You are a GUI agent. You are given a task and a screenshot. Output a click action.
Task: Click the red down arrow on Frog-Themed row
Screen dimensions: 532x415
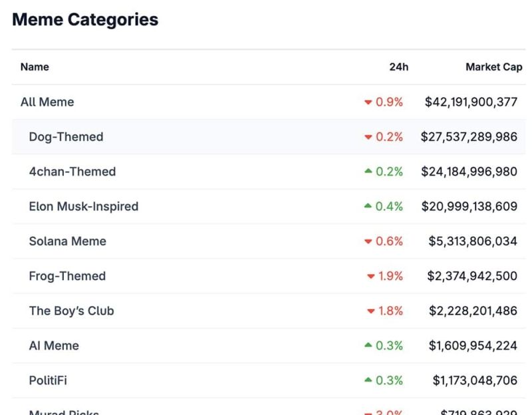pos(371,277)
